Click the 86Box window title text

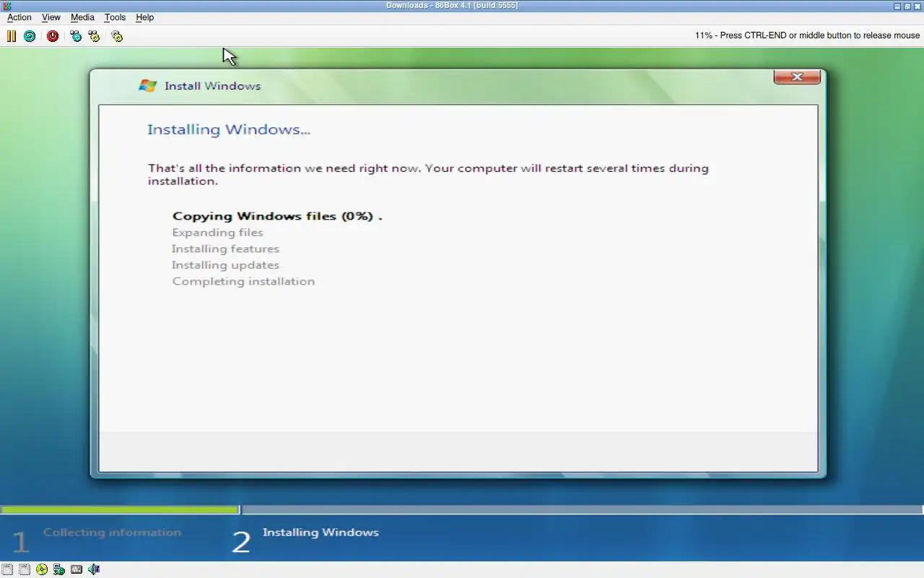[452, 6]
